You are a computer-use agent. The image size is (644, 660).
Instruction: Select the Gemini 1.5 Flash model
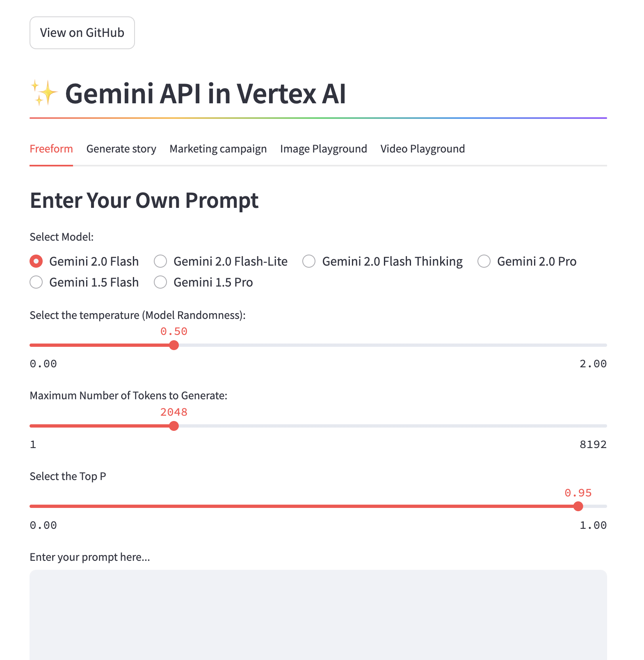pyautogui.click(x=36, y=282)
